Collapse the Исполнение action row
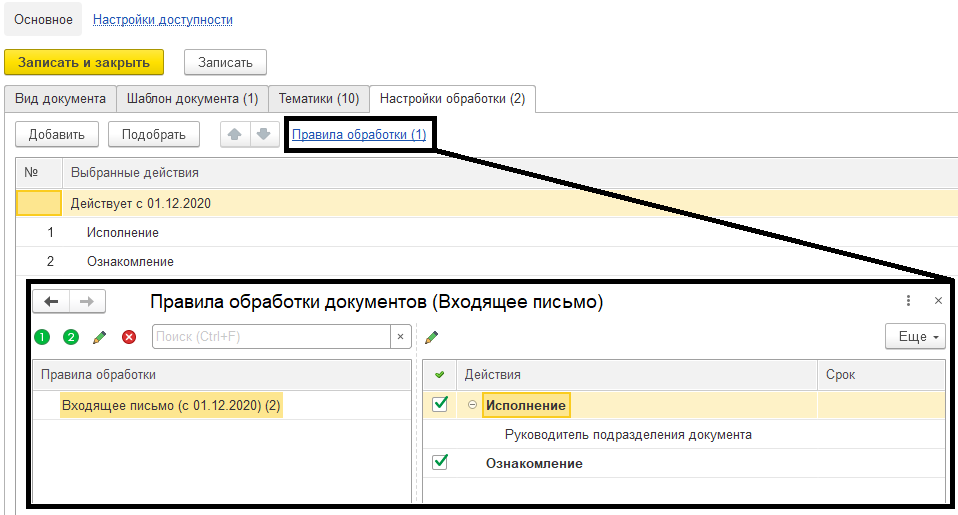 click(x=472, y=404)
